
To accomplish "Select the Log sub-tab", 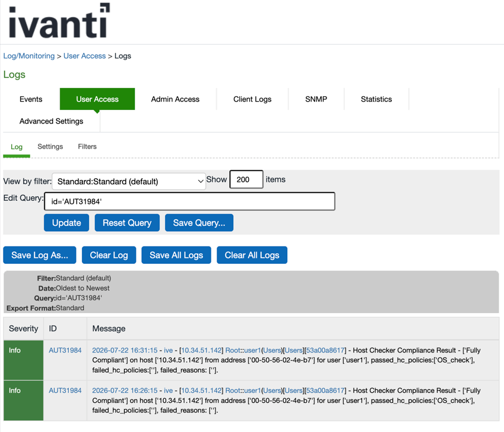I will pyautogui.click(x=17, y=147).
